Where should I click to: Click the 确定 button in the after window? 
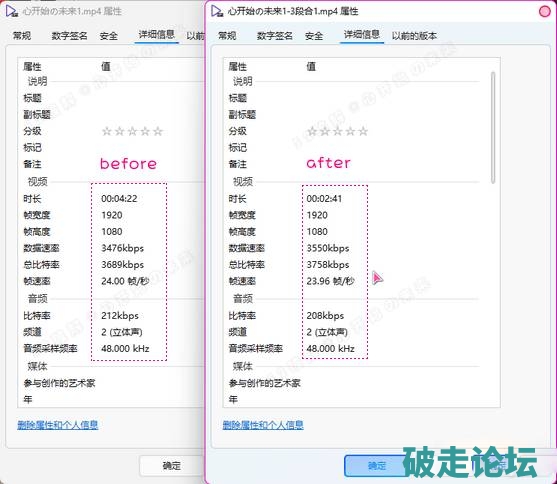pyautogui.click(x=377, y=466)
